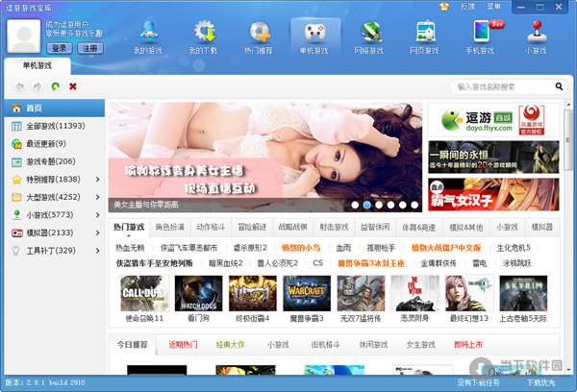
Task: Switch to the 网络游戏 section
Action: [x=370, y=36]
